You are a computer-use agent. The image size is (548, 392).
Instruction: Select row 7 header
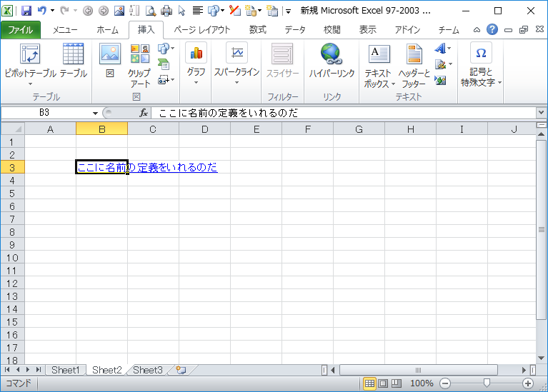[x=12, y=219]
